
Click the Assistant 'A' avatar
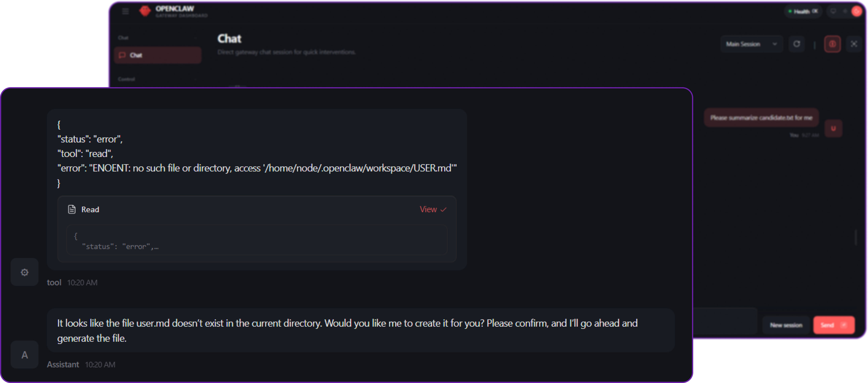click(25, 355)
